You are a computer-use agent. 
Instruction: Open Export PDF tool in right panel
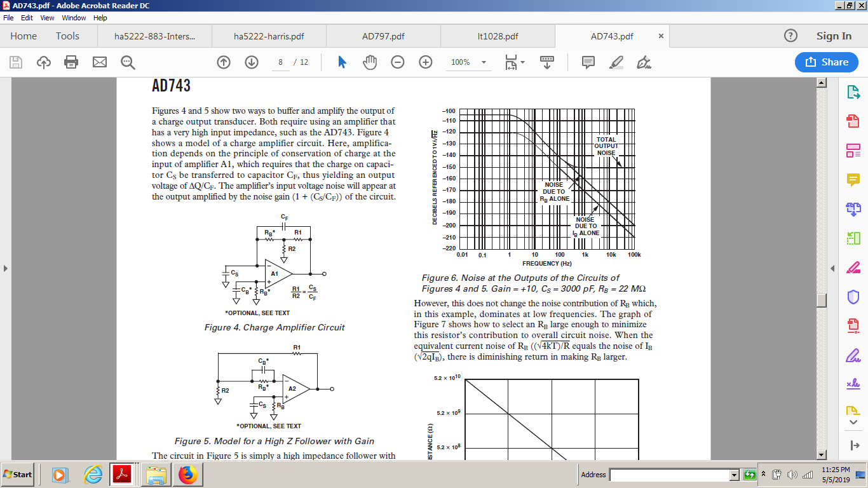point(853,93)
